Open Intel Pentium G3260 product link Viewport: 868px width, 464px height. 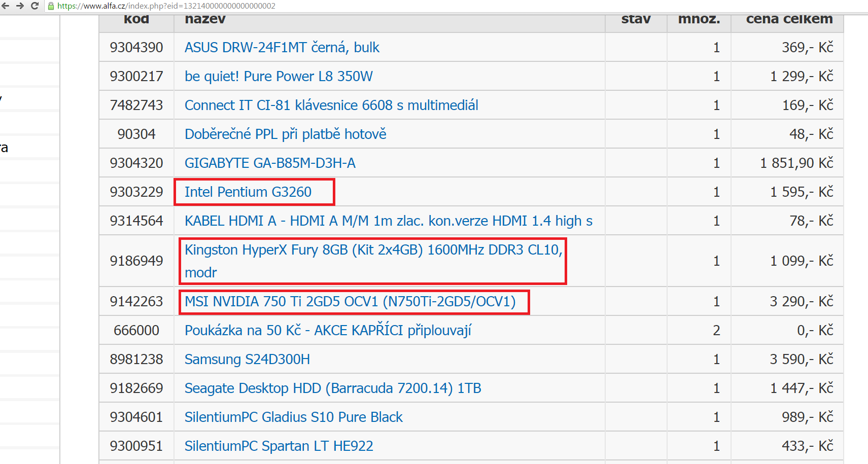tap(248, 192)
